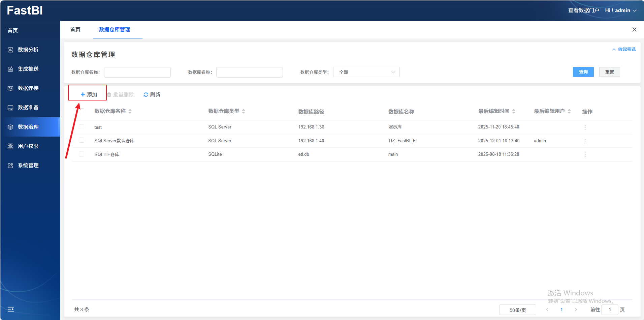Collapse the sidebar using bottom menu icon
Image resolution: width=644 pixels, height=320 pixels.
[11, 309]
